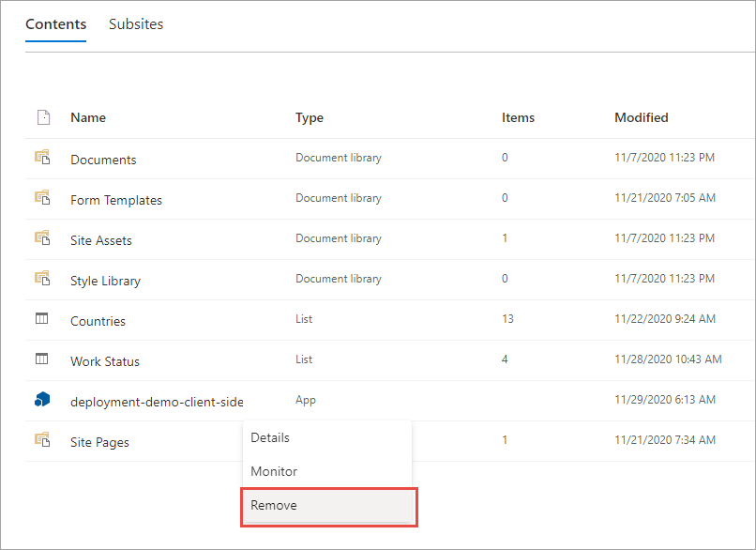Viewport: 756px width, 550px height.
Task: Click the date 11/22/2020 9:24 AM
Action: click(665, 318)
